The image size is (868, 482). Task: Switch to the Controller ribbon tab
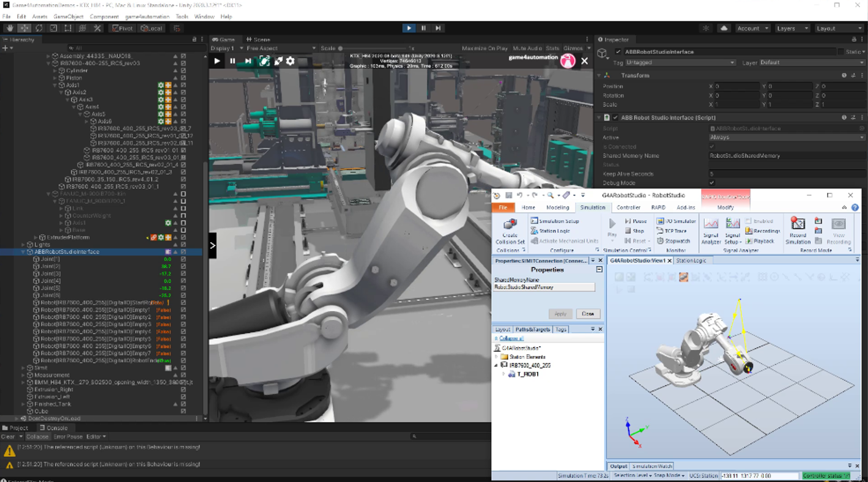click(x=628, y=207)
